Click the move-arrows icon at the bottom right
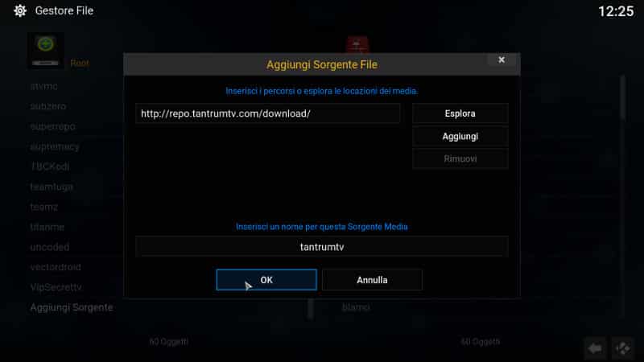644x362 pixels. coord(622,348)
